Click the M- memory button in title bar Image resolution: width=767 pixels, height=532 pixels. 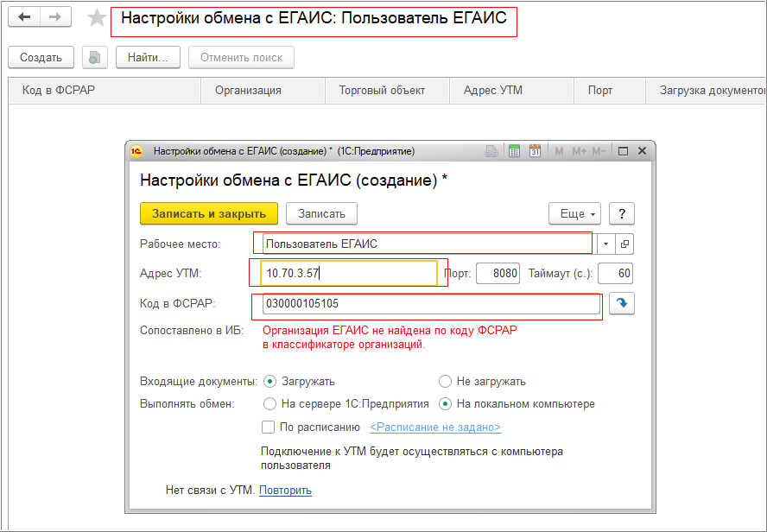599,151
